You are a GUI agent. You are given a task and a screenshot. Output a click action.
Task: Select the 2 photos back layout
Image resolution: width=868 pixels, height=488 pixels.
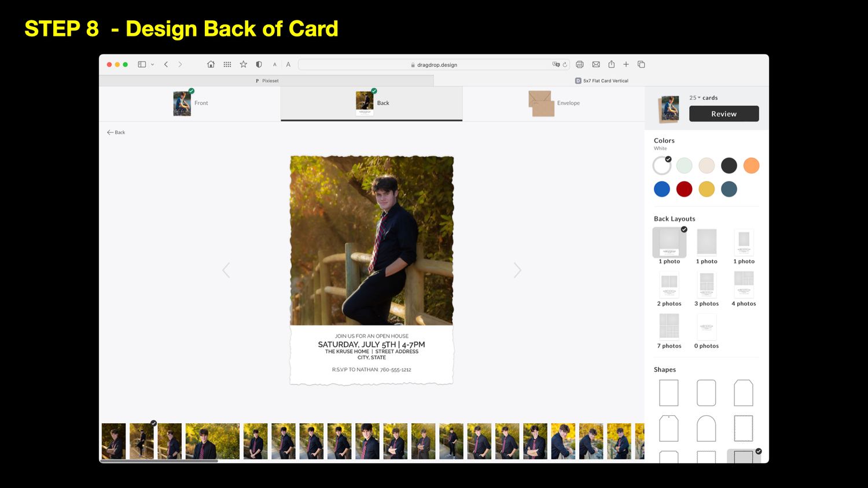click(x=670, y=285)
